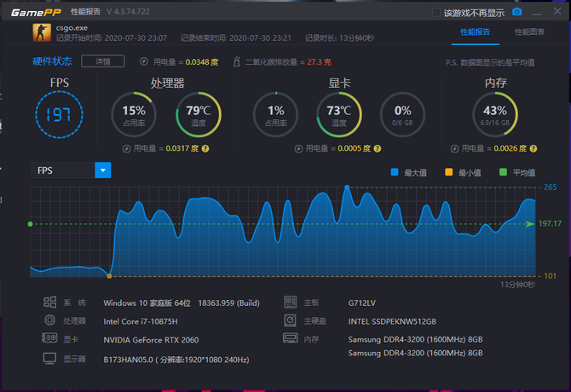Click the graphics card icon in specs list
The image size is (571, 392).
coord(49,338)
